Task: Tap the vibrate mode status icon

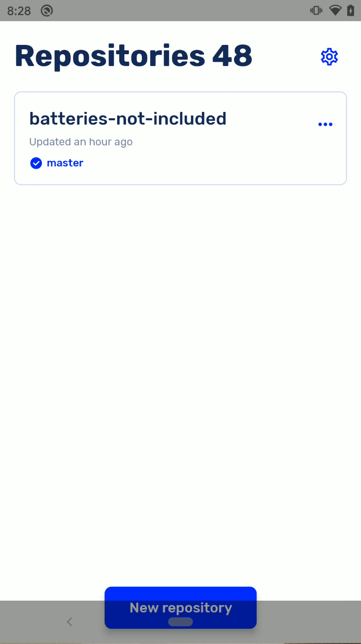Action: [316, 10]
